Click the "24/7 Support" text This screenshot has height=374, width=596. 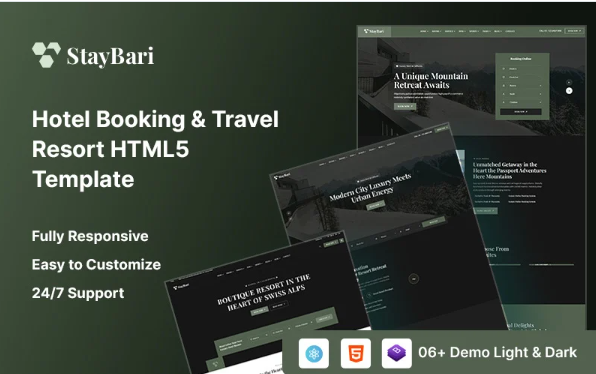pyautogui.click(x=78, y=293)
